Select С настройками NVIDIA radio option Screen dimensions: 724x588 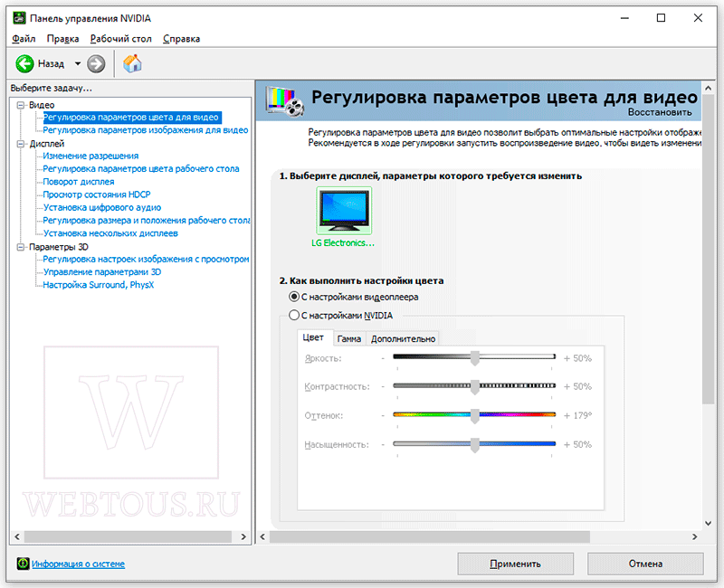293,315
